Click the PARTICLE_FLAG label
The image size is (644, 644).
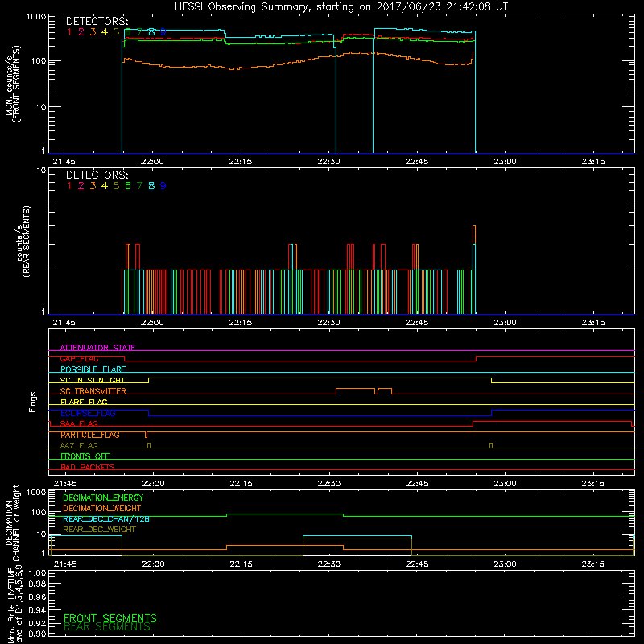click(x=90, y=435)
